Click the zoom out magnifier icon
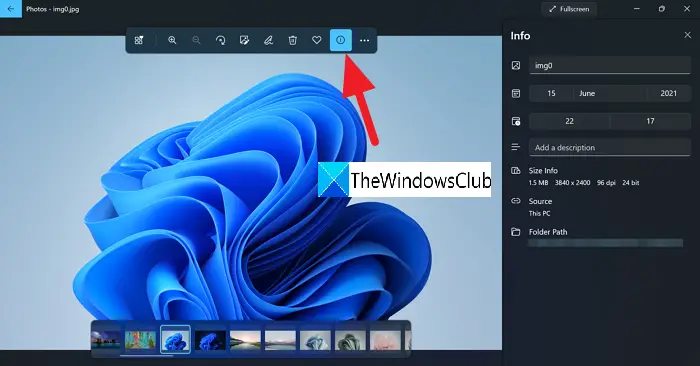The image size is (700, 366). pos(196,40)
